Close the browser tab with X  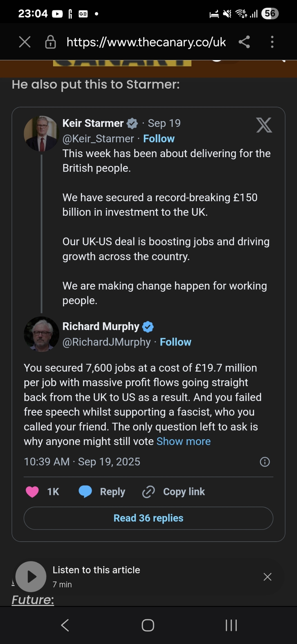click(x=25, y=42)
